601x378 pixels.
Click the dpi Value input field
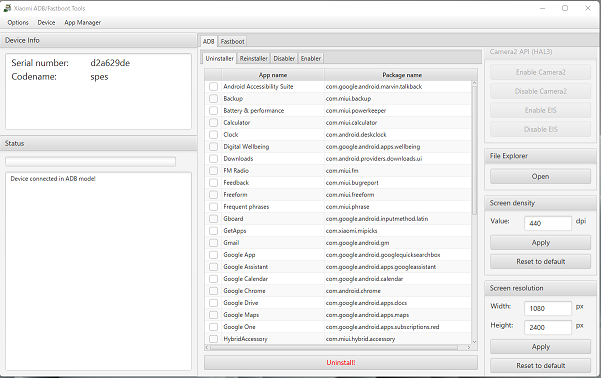tap(548, 223)
